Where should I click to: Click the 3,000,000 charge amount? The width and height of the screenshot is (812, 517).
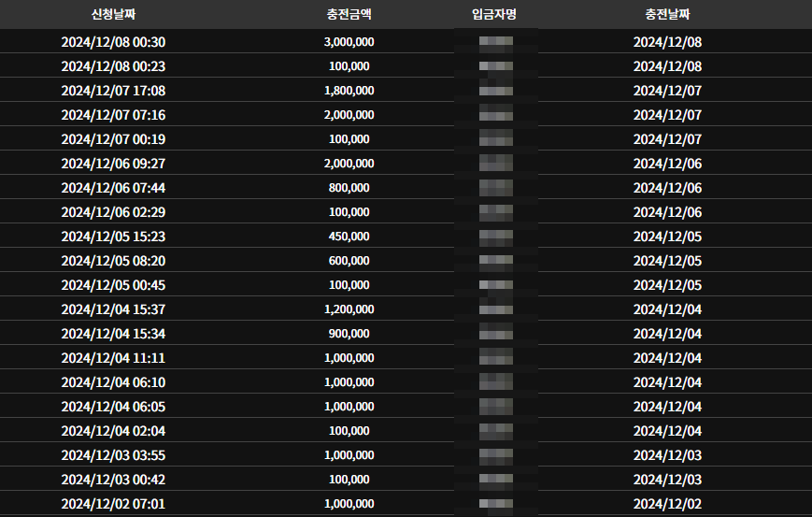point(349,42)
